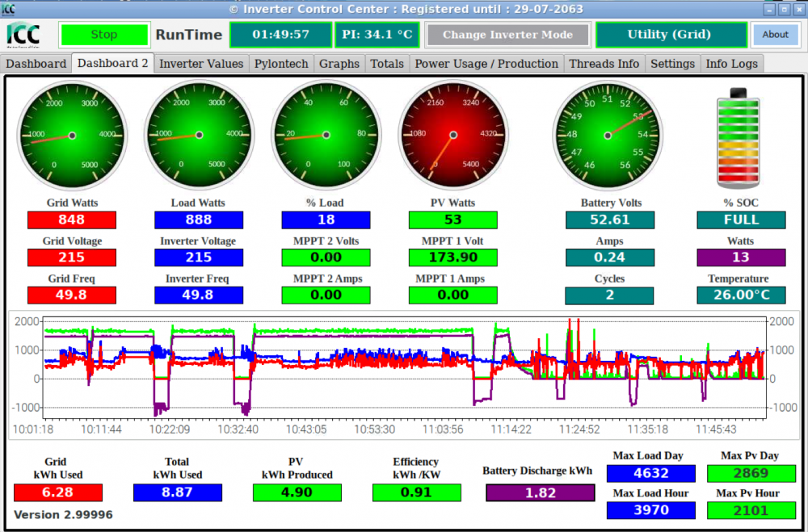
Task: Click the battery SOC level icon
Action: 738,138
